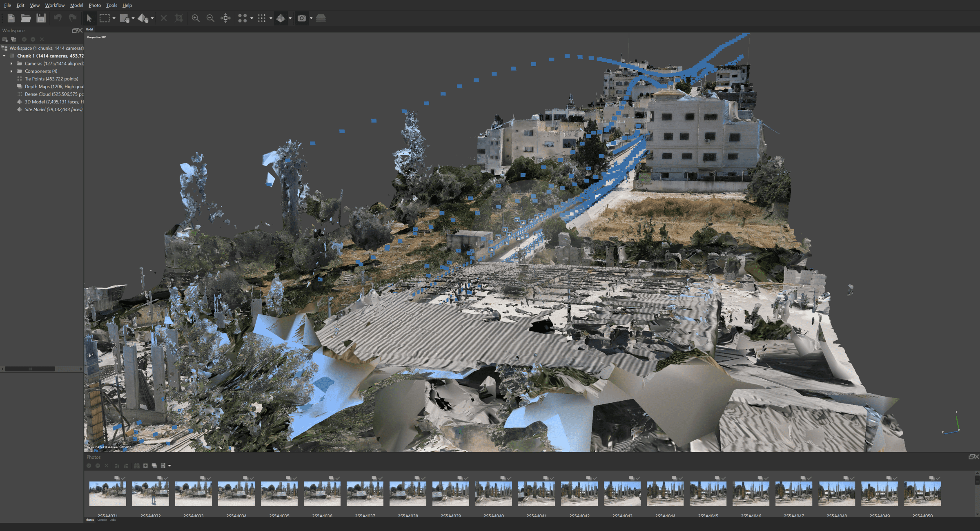Switch to the Console tab
This screenshot has width=980, height=531.
(x=102, y=520)
